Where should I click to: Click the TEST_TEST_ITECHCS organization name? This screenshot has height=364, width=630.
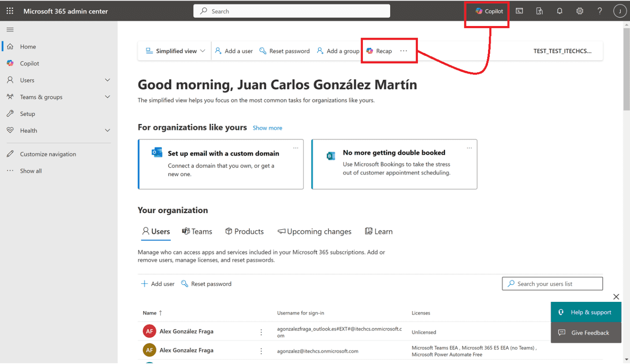(x=562, y=51)
